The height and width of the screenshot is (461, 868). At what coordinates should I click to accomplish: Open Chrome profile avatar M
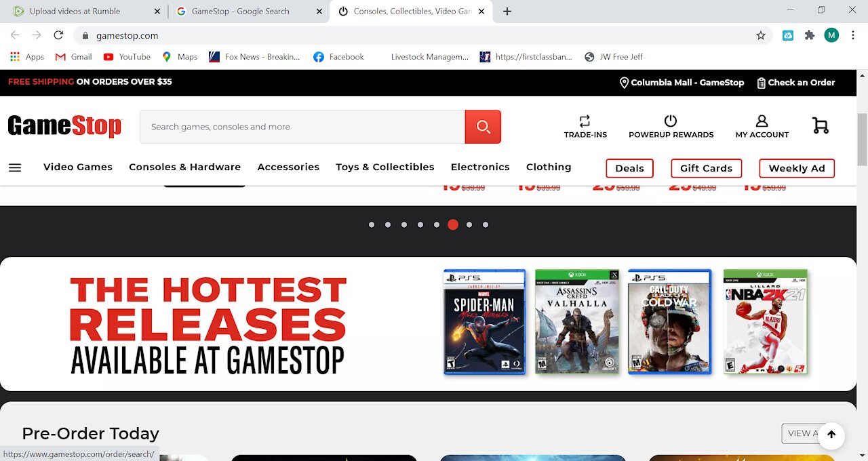coord(831,35)
